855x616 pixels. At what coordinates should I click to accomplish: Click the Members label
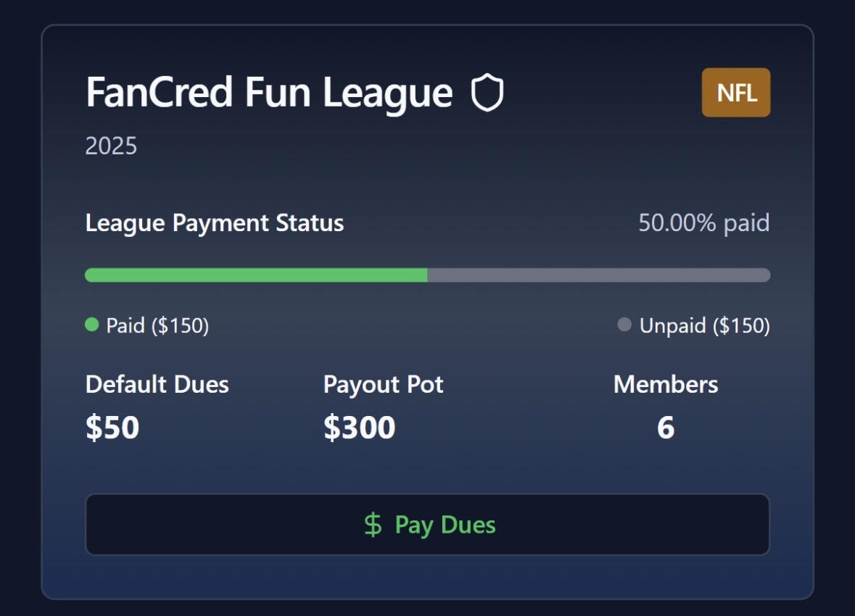(666, 384)
